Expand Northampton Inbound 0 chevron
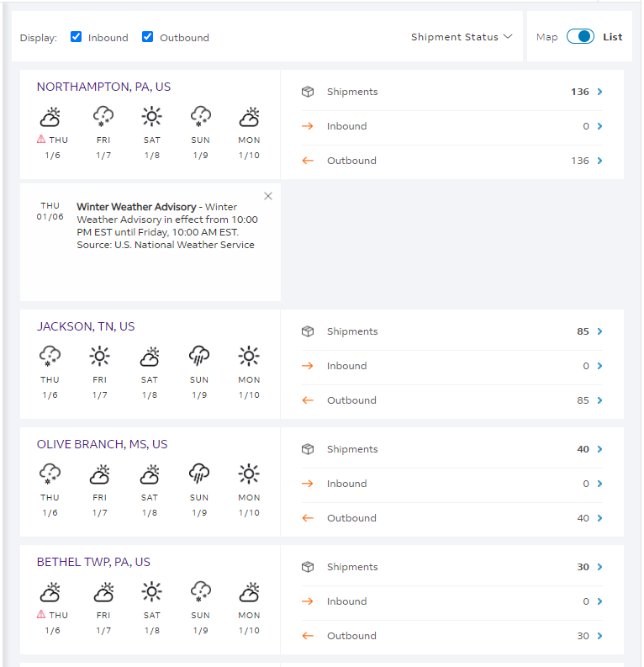This screenshot has width=644, height=667. [x=599, y=126]
